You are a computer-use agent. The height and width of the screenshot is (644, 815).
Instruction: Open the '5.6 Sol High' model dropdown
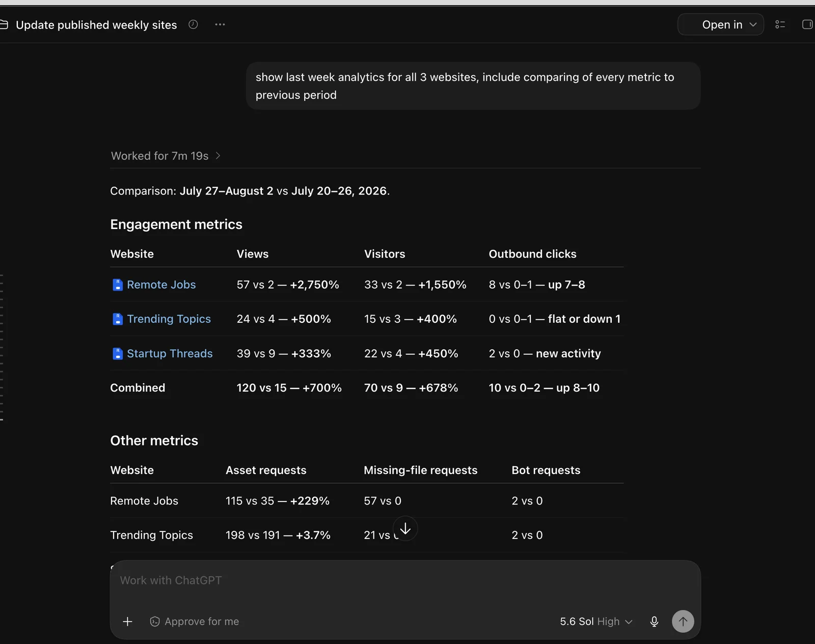click(x=596, y=622)
